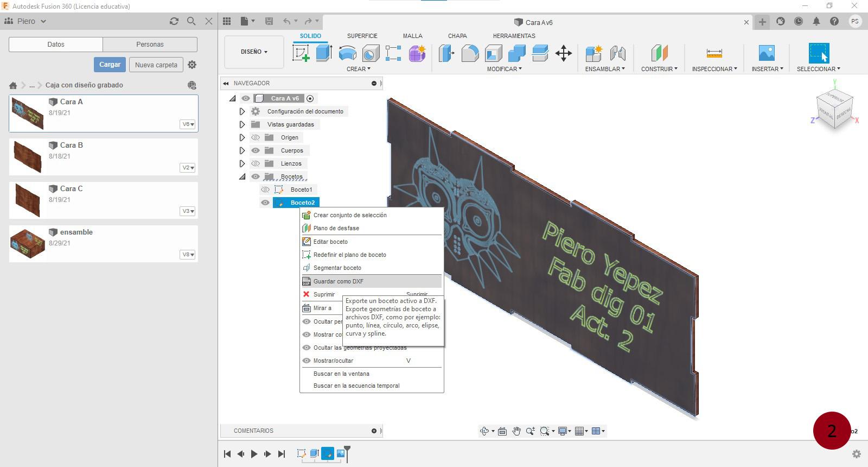
Task: Select the Hole tool
Action: 371,53
